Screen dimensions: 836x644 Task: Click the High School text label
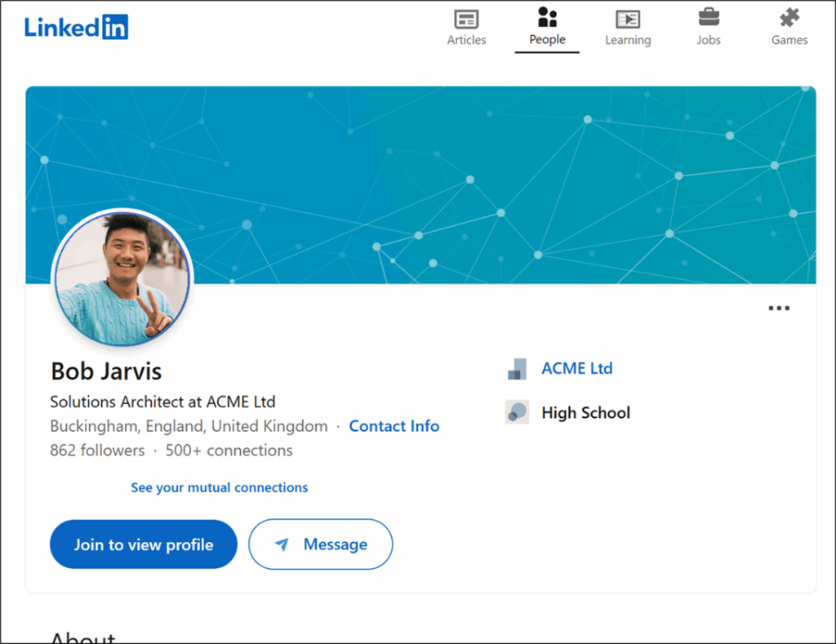pos(585,413)
